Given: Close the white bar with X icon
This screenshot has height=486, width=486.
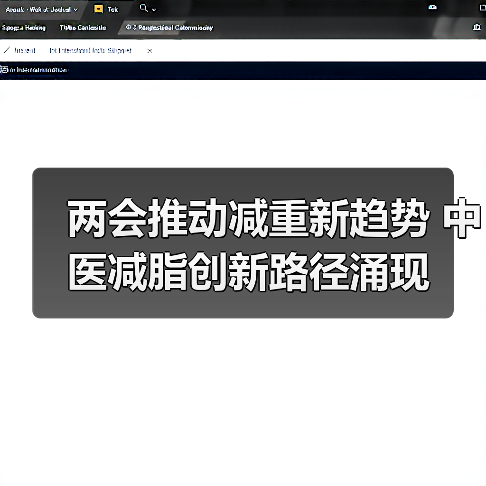Looking at the screenshot, I should [150, 51].
